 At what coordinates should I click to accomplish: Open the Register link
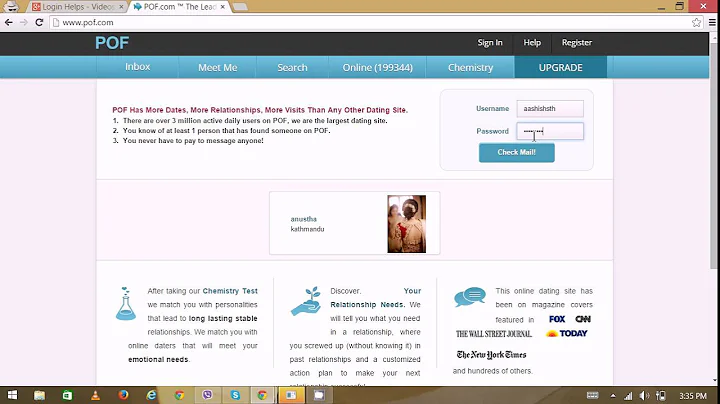coord(576,43)
